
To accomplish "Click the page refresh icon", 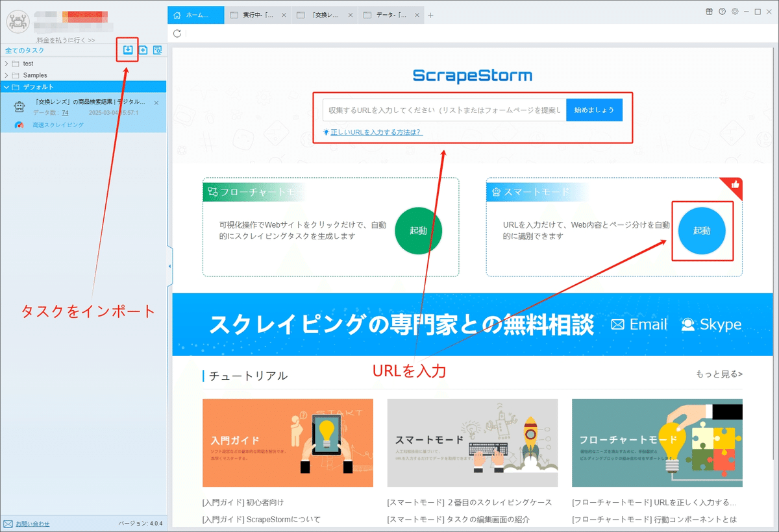I will (177, 33).
